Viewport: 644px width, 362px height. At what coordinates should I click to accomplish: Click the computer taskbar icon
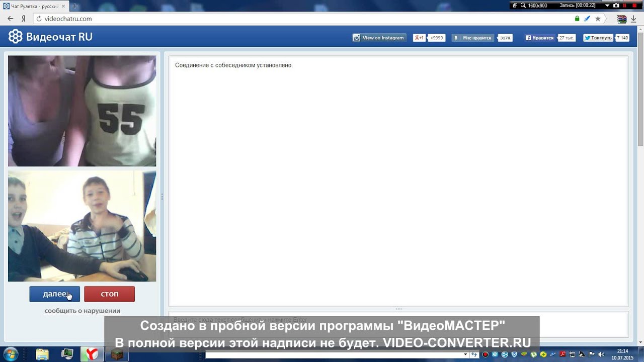click(67, 354)
